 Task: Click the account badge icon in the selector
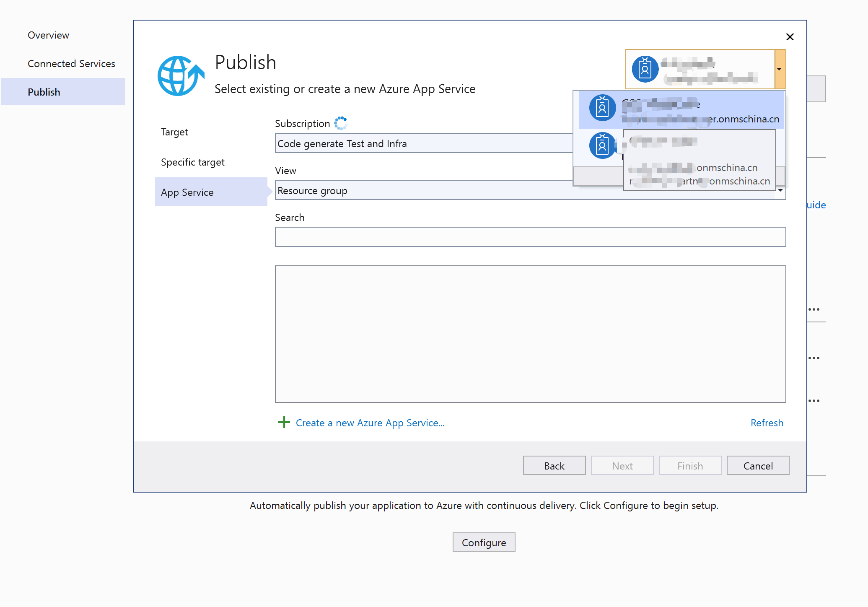645,69
